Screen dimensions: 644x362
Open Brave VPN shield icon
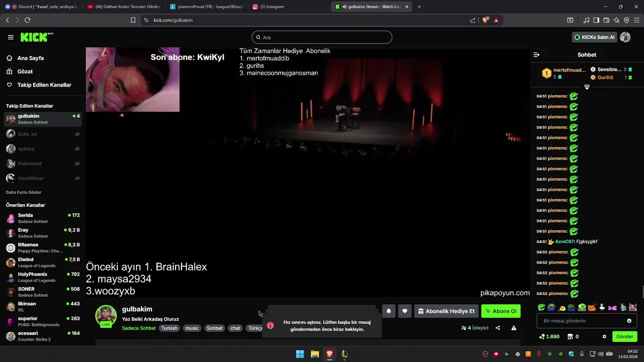(626, 20)
